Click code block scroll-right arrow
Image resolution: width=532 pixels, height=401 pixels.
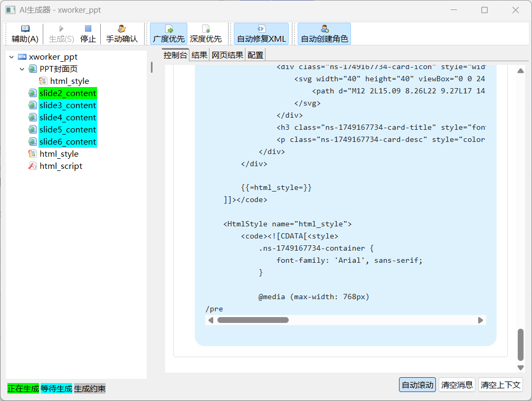point(480,320)
